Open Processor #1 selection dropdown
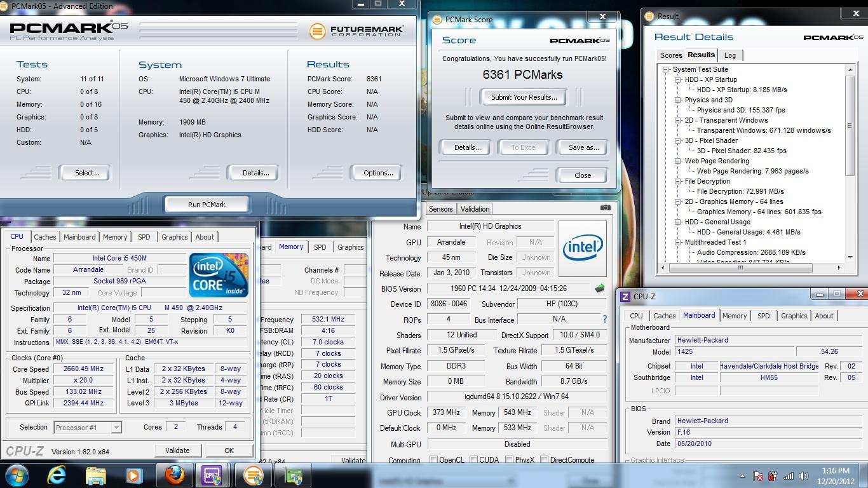Viewport: 868px width, 488px height. point(88,428)
